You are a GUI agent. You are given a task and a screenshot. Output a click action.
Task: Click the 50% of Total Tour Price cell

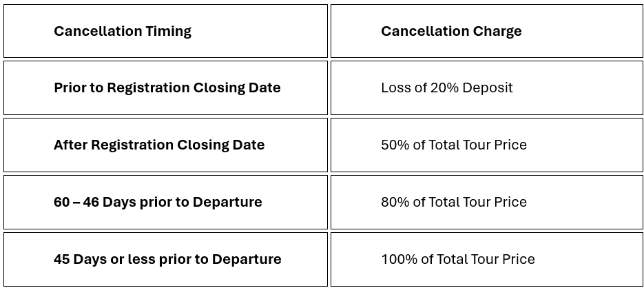486,145
